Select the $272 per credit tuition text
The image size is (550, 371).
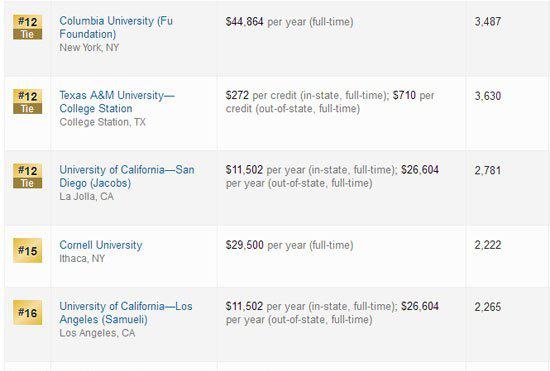point(330,102)
